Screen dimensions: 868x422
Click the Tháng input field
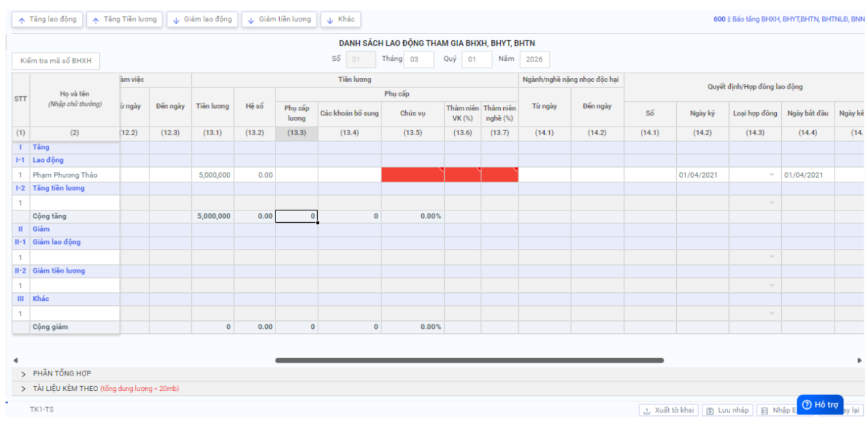418,60
